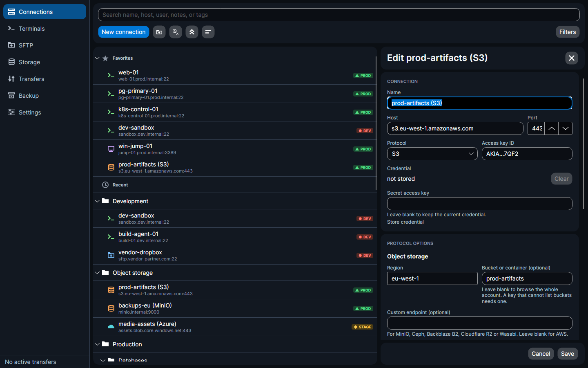The width and height of the screenshot is (588, 368).
Task: Go to SFTP in the sidebar
Action: coord(45,45)
